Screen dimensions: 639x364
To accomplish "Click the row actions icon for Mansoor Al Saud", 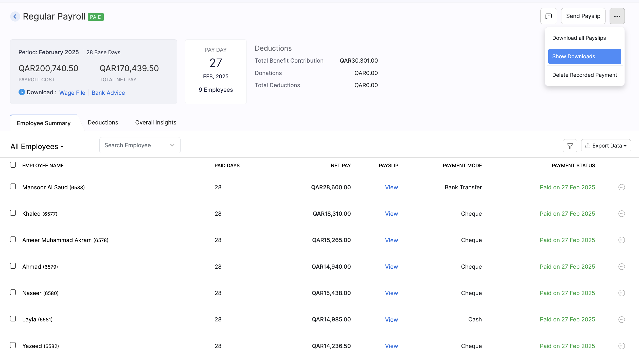I will tap(622, 187).
